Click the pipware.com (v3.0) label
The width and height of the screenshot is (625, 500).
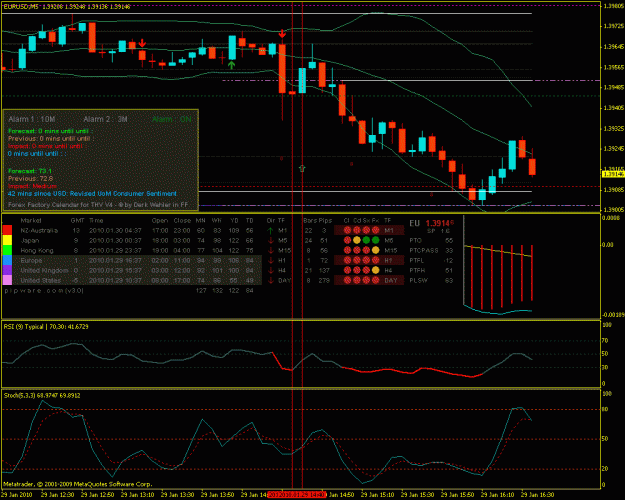[44, 291]
